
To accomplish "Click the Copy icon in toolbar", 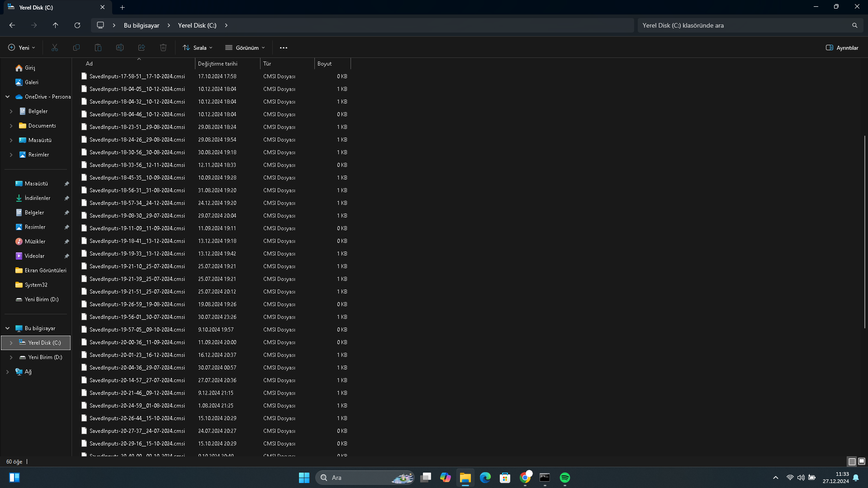I will 76,47.
